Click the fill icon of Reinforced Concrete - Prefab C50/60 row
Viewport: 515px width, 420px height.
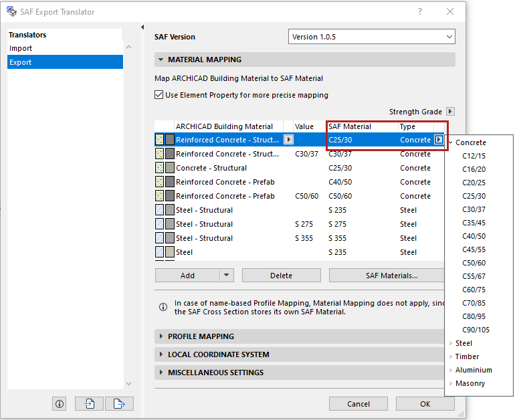tap(159, 196)
